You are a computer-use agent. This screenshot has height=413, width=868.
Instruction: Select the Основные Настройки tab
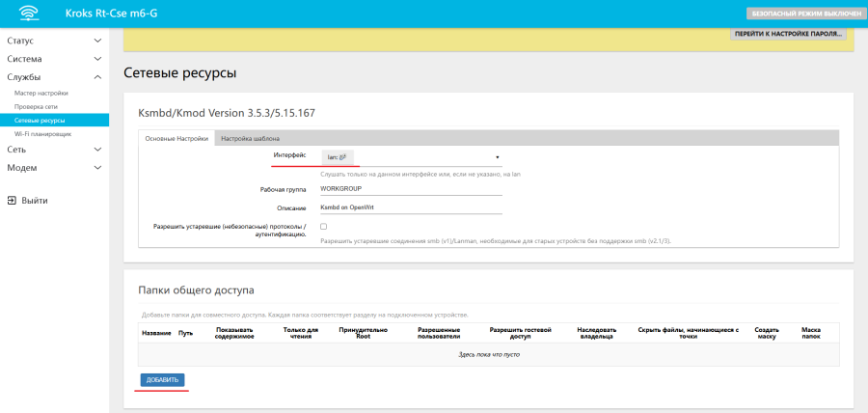tap(176, 139)
